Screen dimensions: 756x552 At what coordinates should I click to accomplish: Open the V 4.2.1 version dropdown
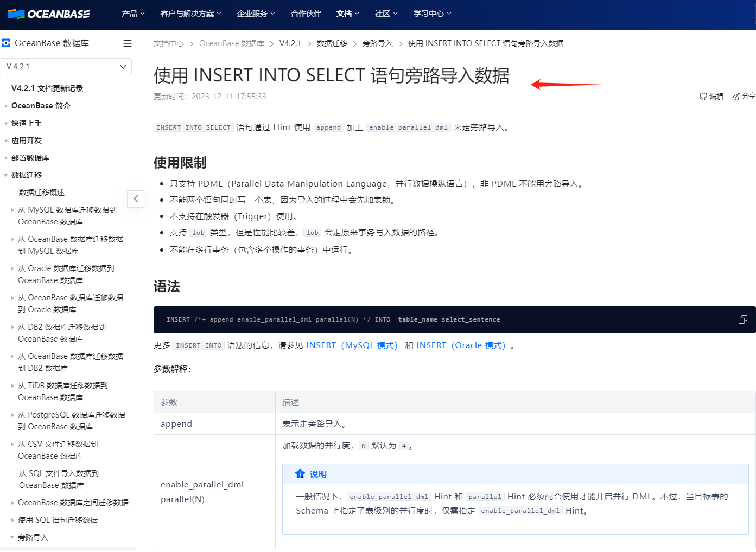(x=66, y=67)
